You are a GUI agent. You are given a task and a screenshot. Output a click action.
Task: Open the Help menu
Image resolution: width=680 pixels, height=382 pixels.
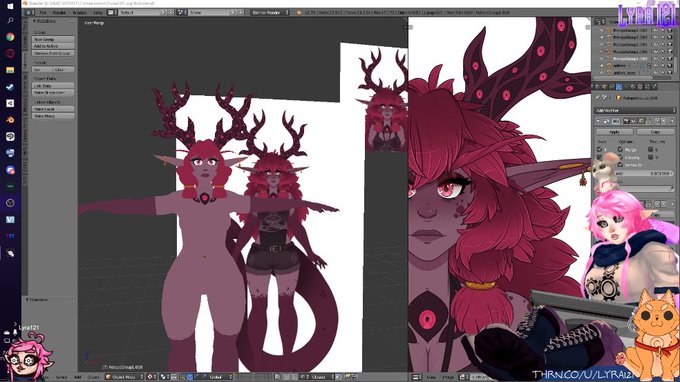point(98,13)
